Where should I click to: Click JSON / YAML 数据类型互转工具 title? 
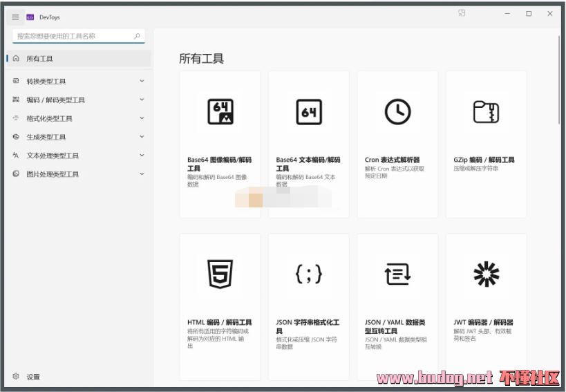click(x=395, y=326)
